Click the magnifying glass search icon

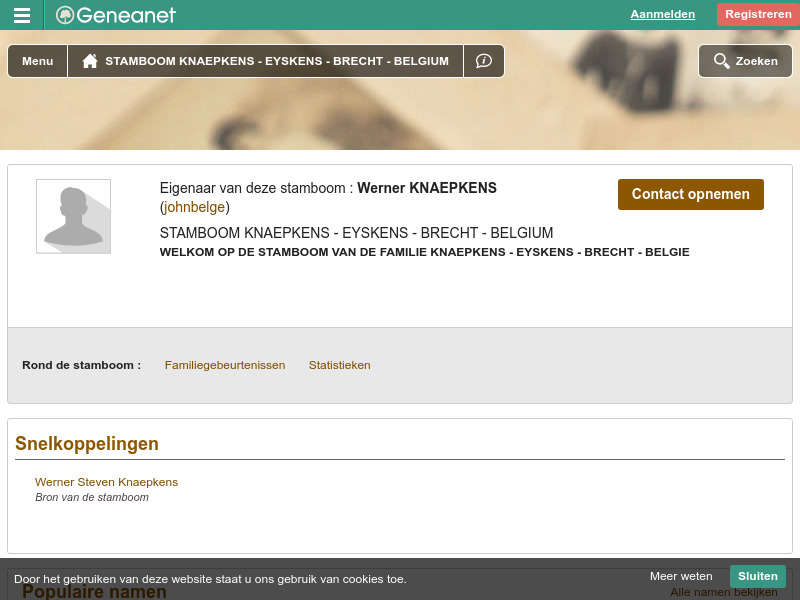tap(721, 60)
